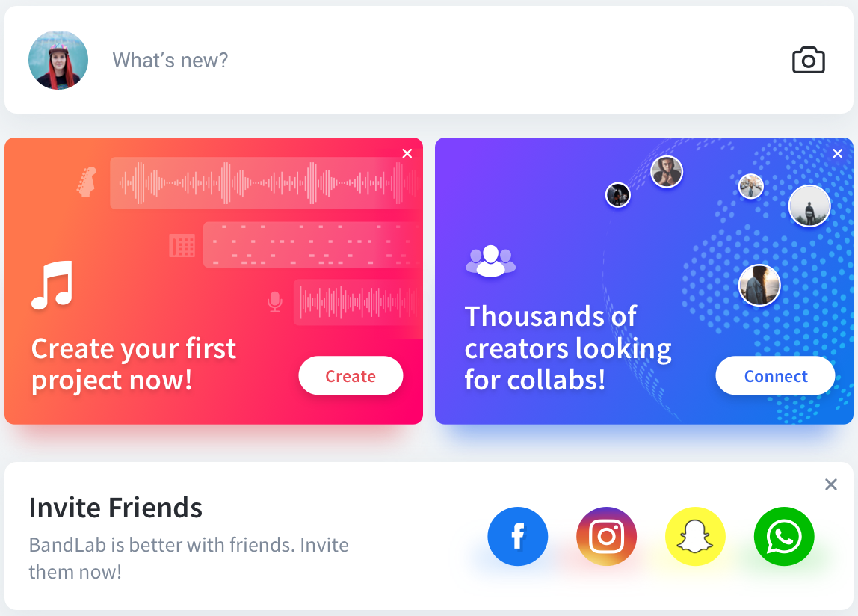Click the Connect button
Screen dimensions: 858x616
(x=775, y=375)
